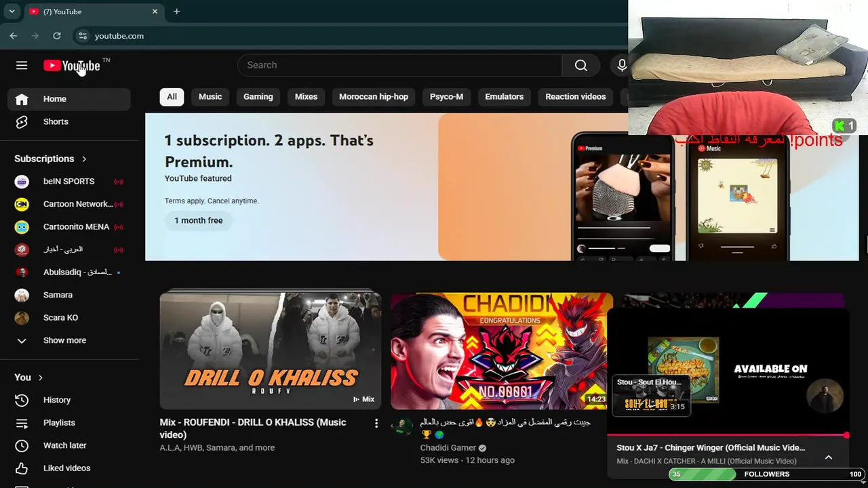Viewport: 868px width, 488px height.
Task: Open Cartoon Network channel avatar
Action: point(22,204)
